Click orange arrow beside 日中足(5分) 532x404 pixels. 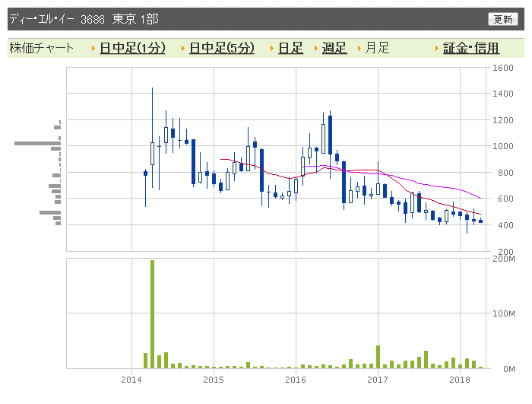click(183, 48)
